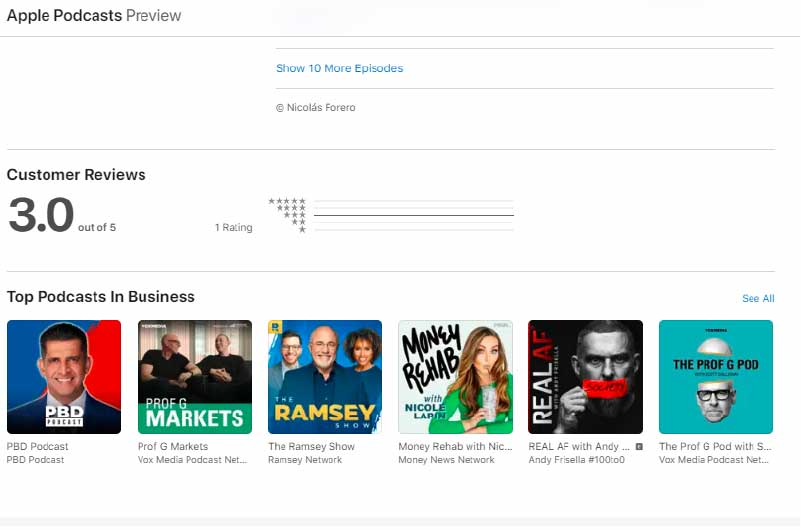Click 'PBD Podcast' publisher line
Viewport: 801px width, 531px height.
[35, 460]
